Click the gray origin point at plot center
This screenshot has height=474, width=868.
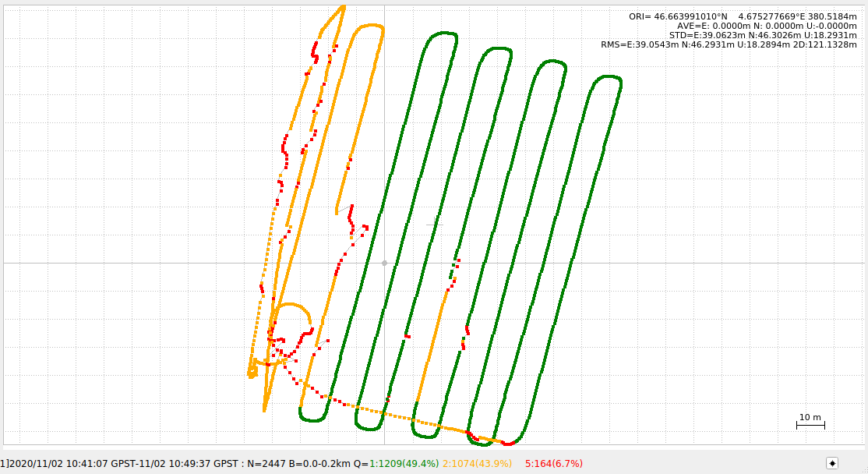384,263
